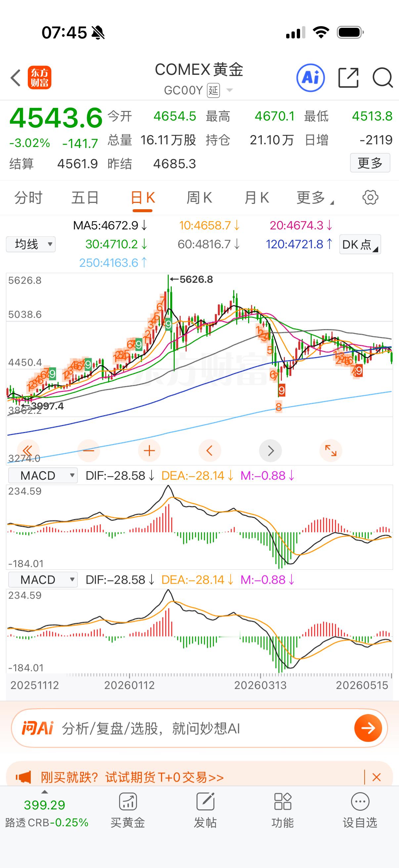Tap the 延 delayed quote badge
The width and height of the screenshot is (399, 868).
coord(213,90)
